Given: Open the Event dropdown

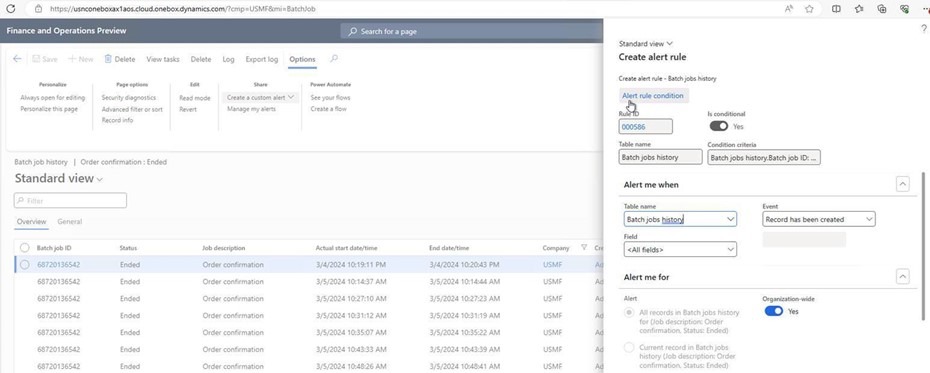Looking at the screenshot, I should [x=818, y=219].
